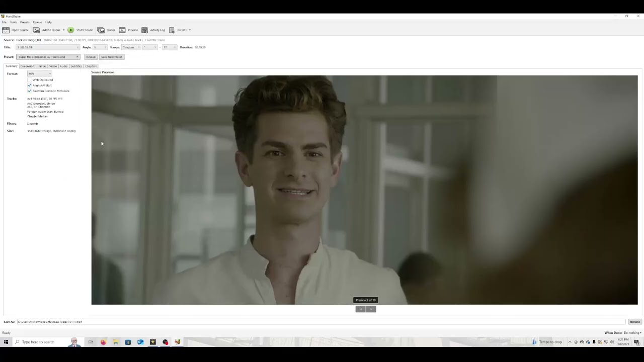The image size is (644, 362).
Task: Toggle Passthru Common Metadata checkbox
Action: [x=29, y=91]
